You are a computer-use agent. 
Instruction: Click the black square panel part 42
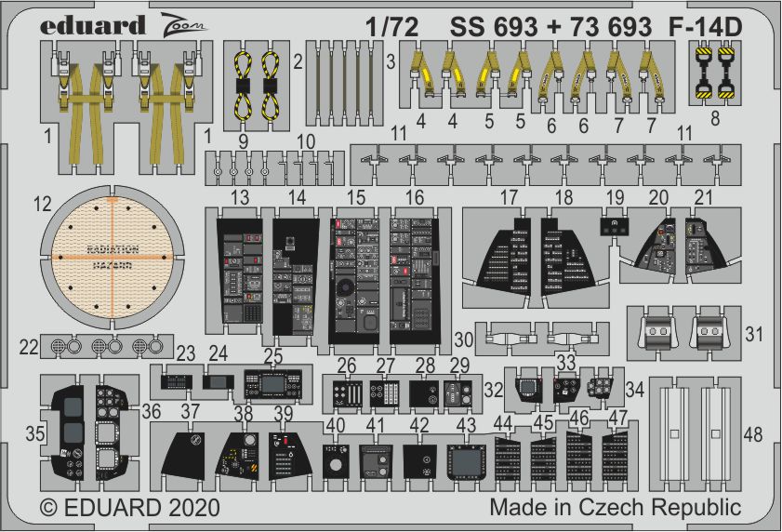coord(419,459)
